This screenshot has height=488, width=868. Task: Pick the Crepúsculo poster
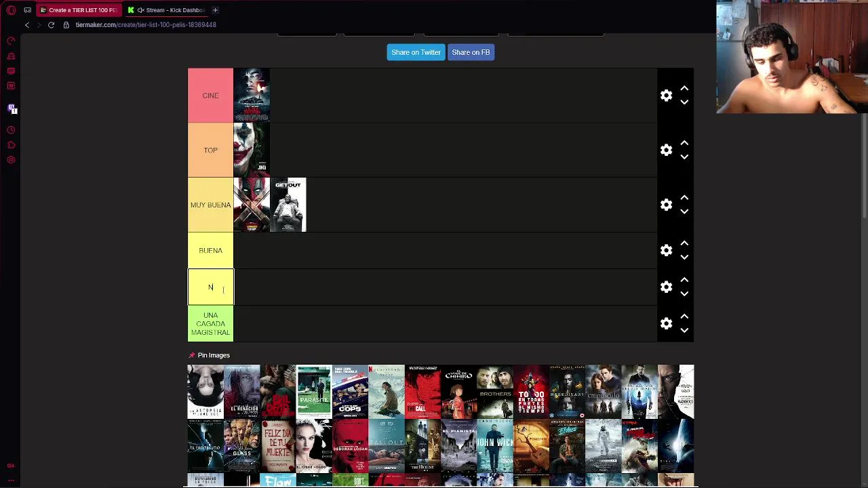point(604,392)
